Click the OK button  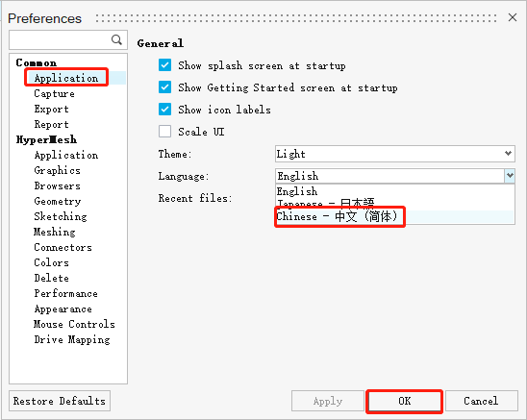[x=404, y=401]
